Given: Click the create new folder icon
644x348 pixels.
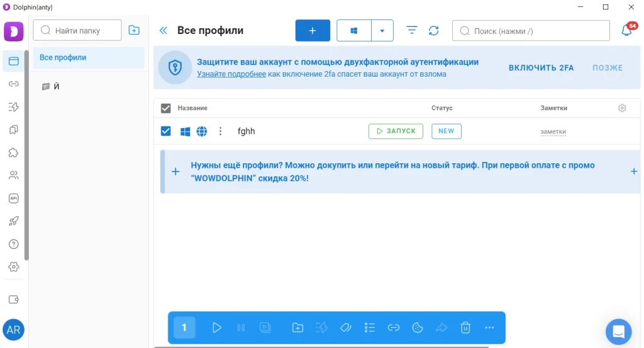Looking at the screenshot, I should (134, 30).
